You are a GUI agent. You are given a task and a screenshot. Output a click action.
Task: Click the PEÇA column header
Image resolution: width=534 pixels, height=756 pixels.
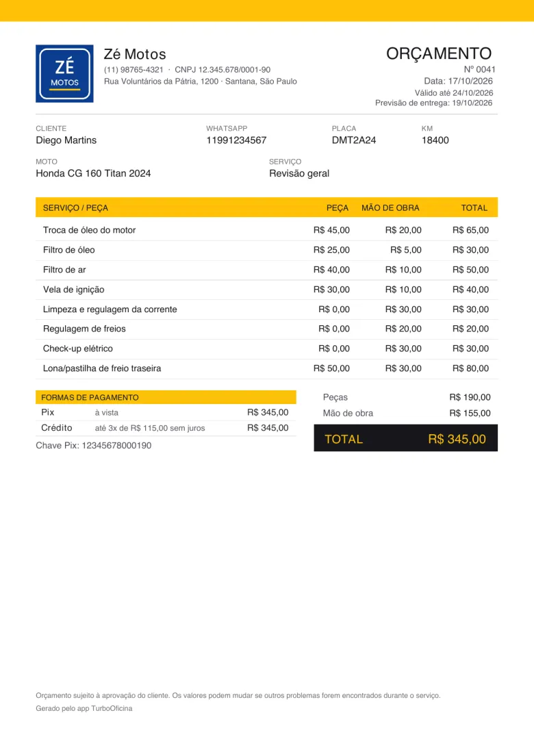(338, 207)
